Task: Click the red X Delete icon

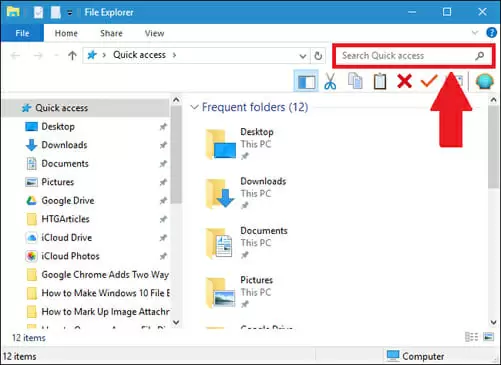Action: (404, 81)
